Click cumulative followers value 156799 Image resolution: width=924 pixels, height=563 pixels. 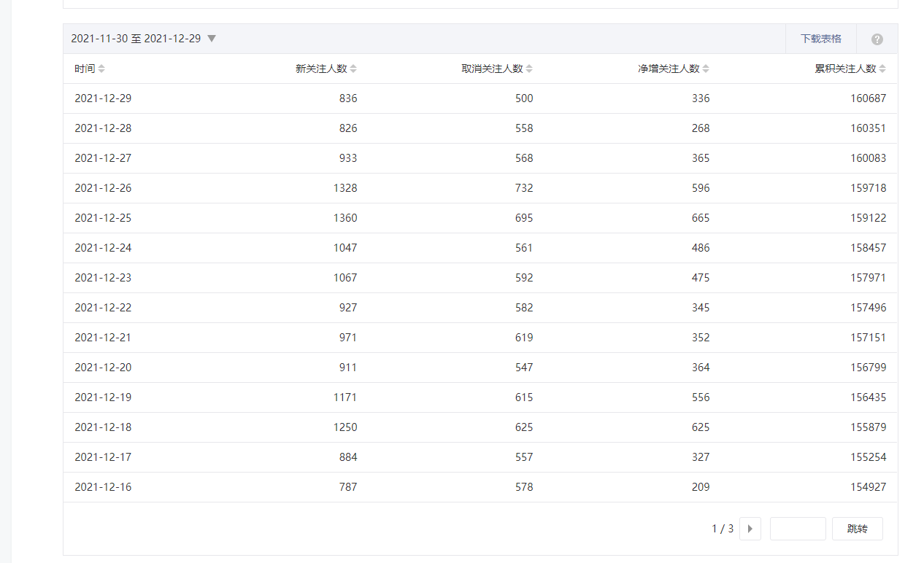tap(869, 368)
